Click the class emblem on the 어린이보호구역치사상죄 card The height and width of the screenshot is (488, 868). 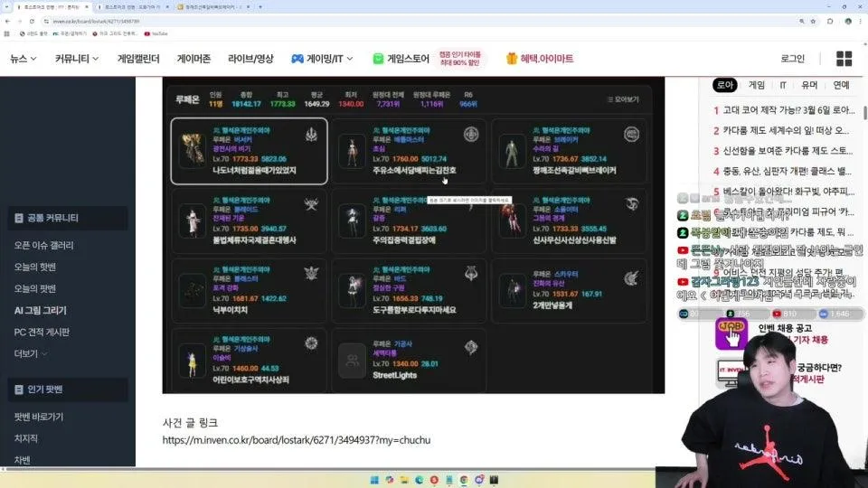pyautogui.click(x=311, y=343)
